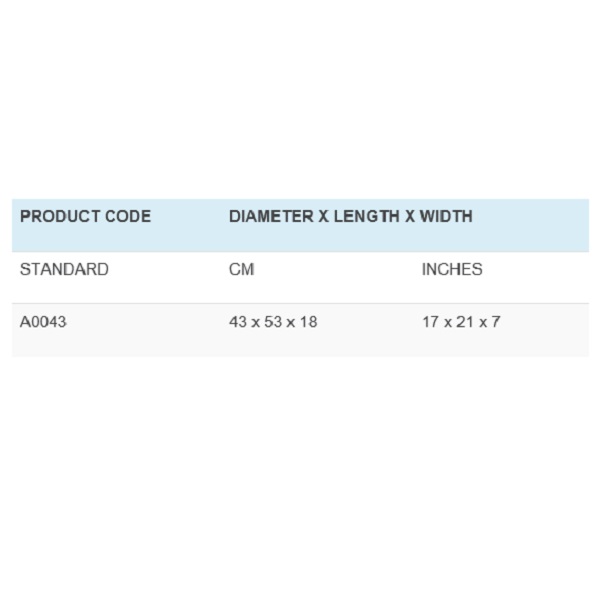600x600 pixels.
Task: Click the word CODE in the header
Action: [128, 216]
